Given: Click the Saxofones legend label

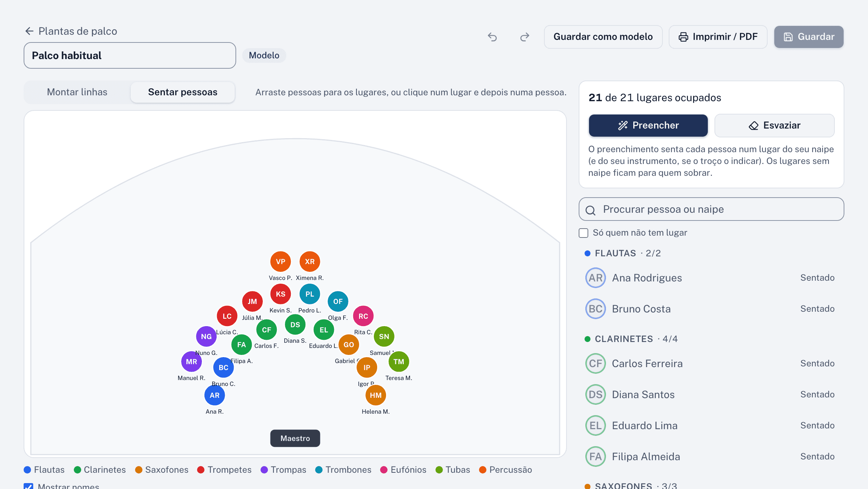Looking at the screenshot, I should [167, 470].
